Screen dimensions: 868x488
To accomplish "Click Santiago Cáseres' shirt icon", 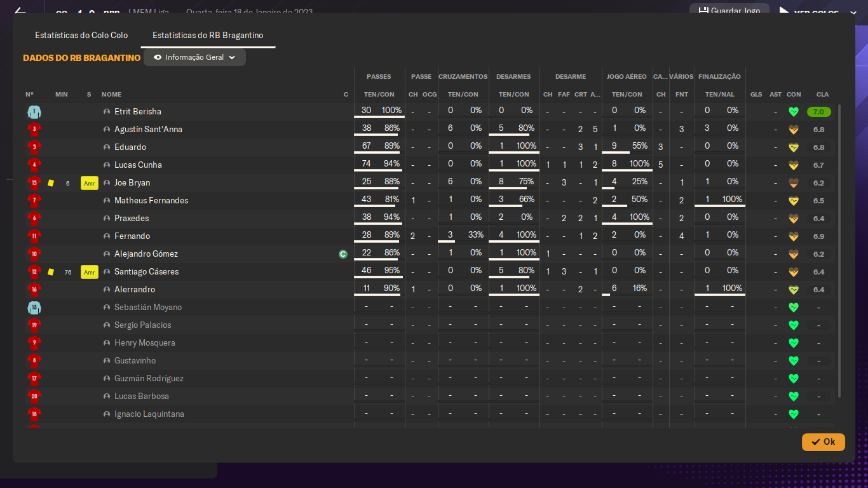I will coord(34,272).
